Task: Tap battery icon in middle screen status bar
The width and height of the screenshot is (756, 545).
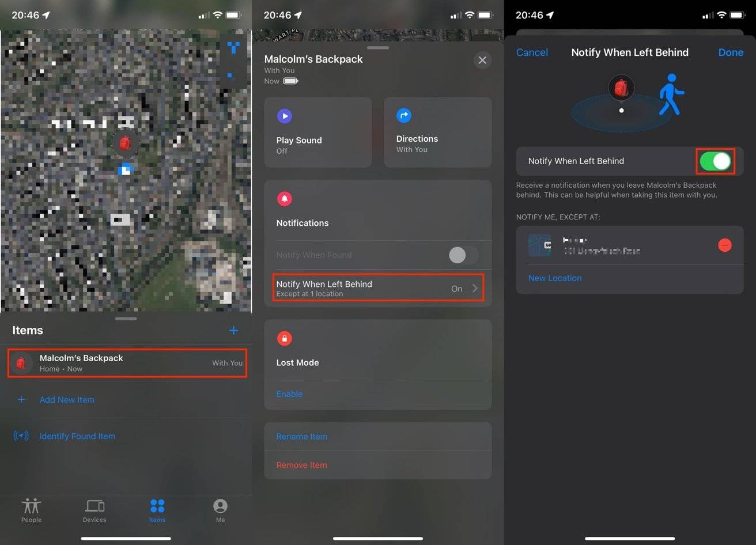Action: (x=486, y=15)
